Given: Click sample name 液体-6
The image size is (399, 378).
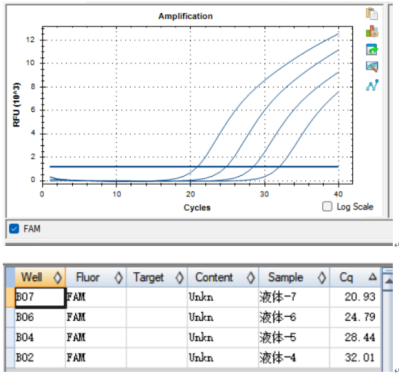Looking at the screenshot, I should pos(278,317).
